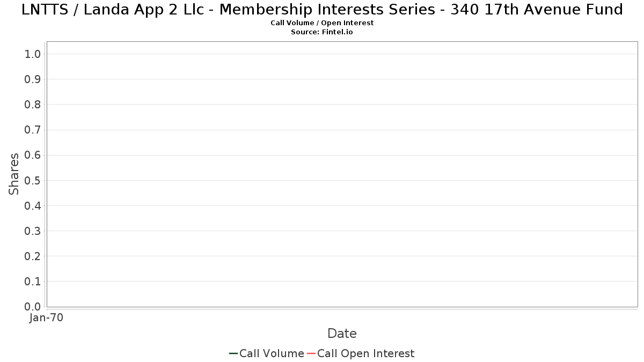
Task: Click the 0.1 y-axis tick label
Action: click(33, 282)
